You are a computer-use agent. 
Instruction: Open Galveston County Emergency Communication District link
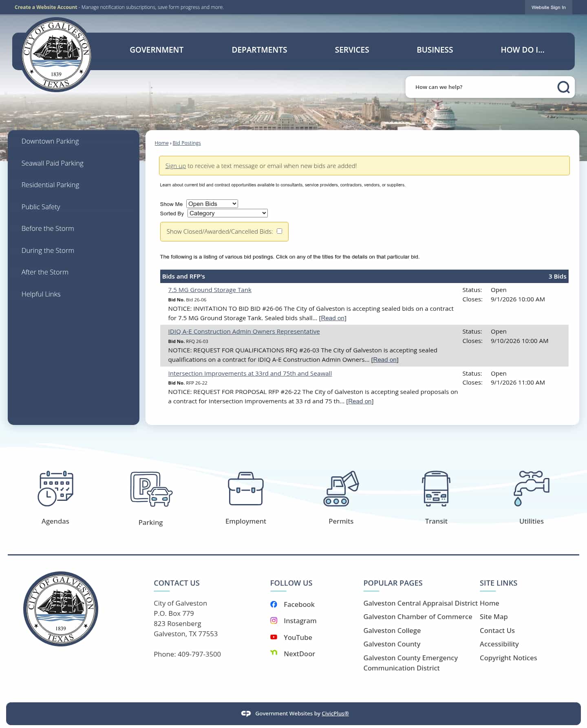410,662
